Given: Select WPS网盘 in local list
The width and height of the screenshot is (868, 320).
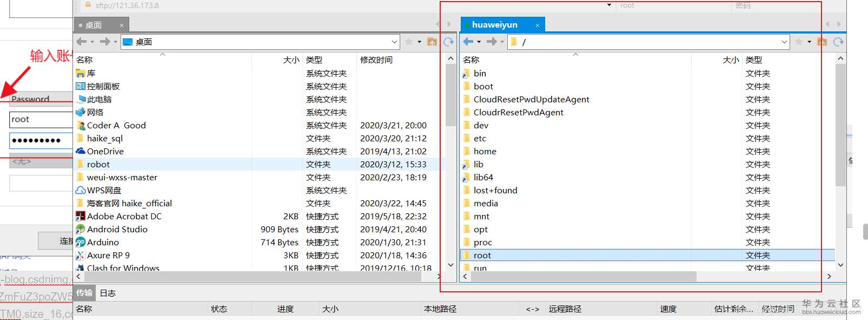Looking at the screenshot, I should 98,190.
